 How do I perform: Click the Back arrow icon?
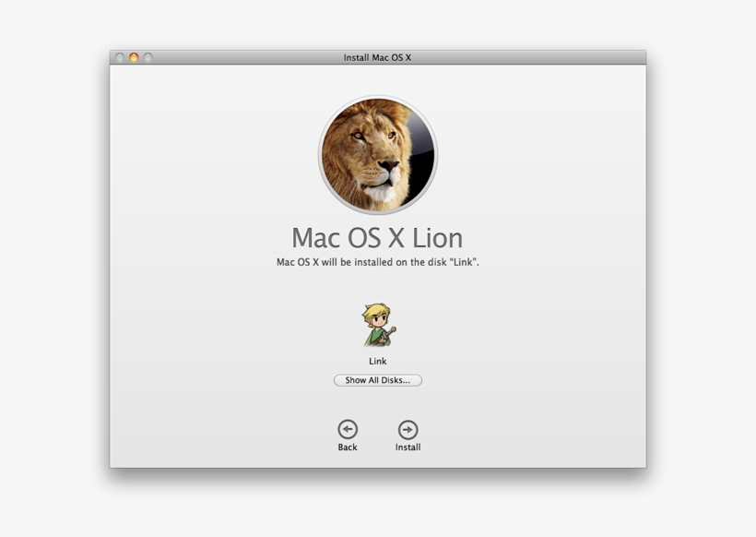(348, 429)
